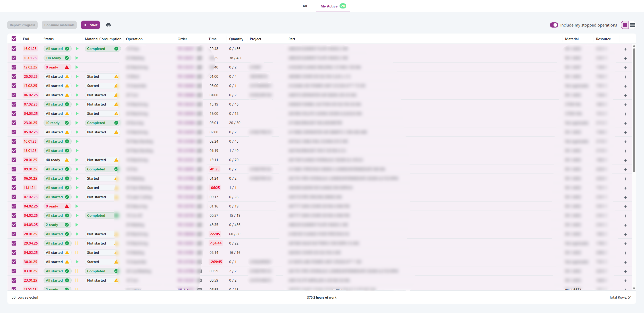The image size is (644, 313).
Task: Toggle Include my stopped operations switch
Action: [554, 25]
